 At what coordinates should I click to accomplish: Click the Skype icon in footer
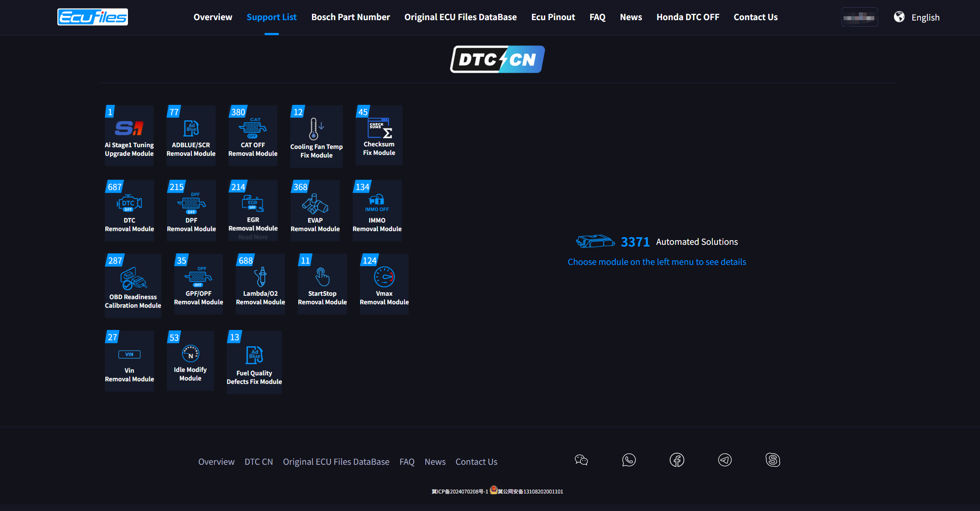[773, 460]
